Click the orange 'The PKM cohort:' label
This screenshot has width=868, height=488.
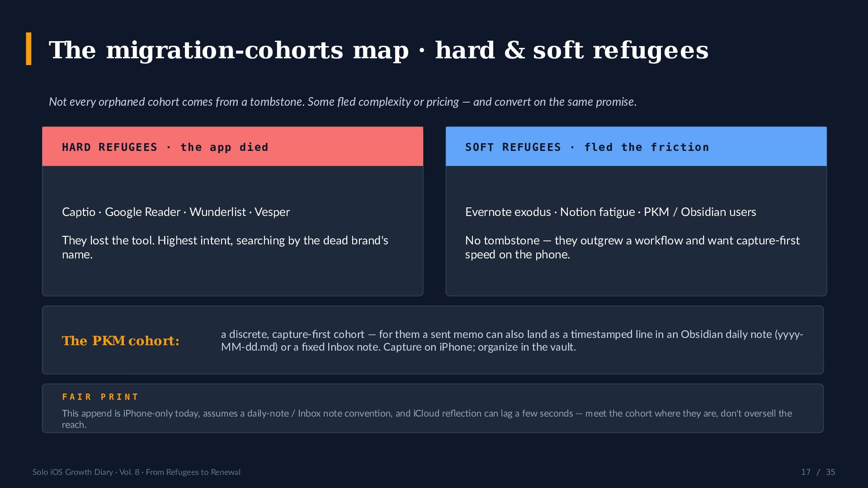pos(121,341)
